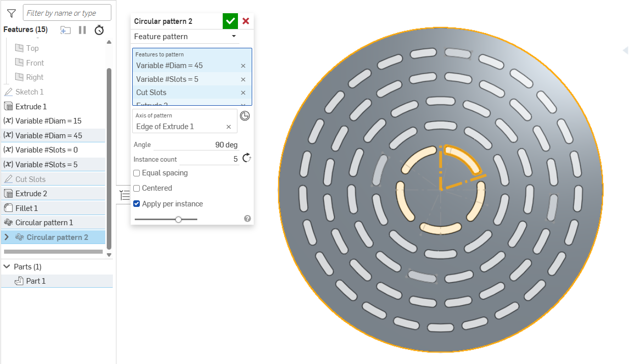
Task: Click the Features (15) header
Action: [25, 29]
